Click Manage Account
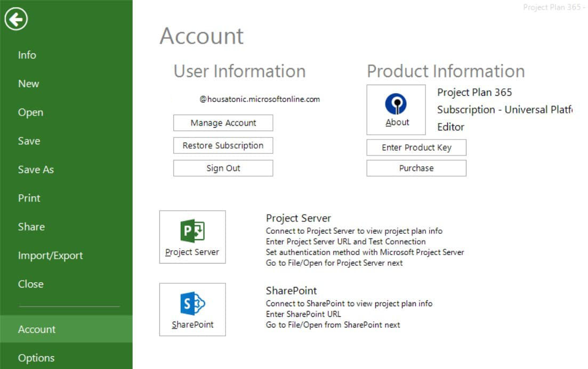This screenshot has height=369, width=588. click(x=223, y=122)
